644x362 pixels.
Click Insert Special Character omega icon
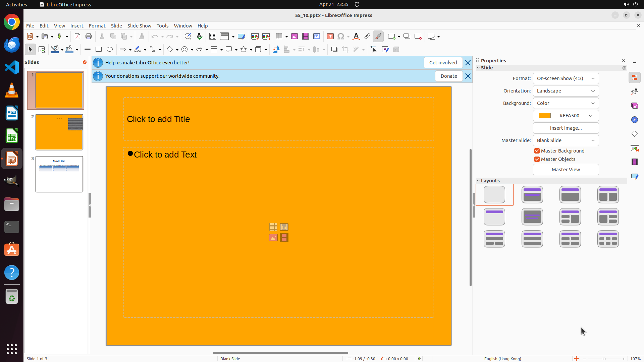click(341, 37)
